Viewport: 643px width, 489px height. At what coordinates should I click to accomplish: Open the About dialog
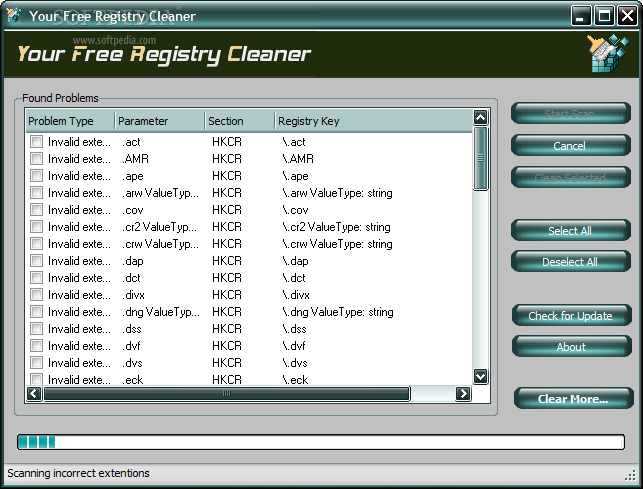point(571,347)
